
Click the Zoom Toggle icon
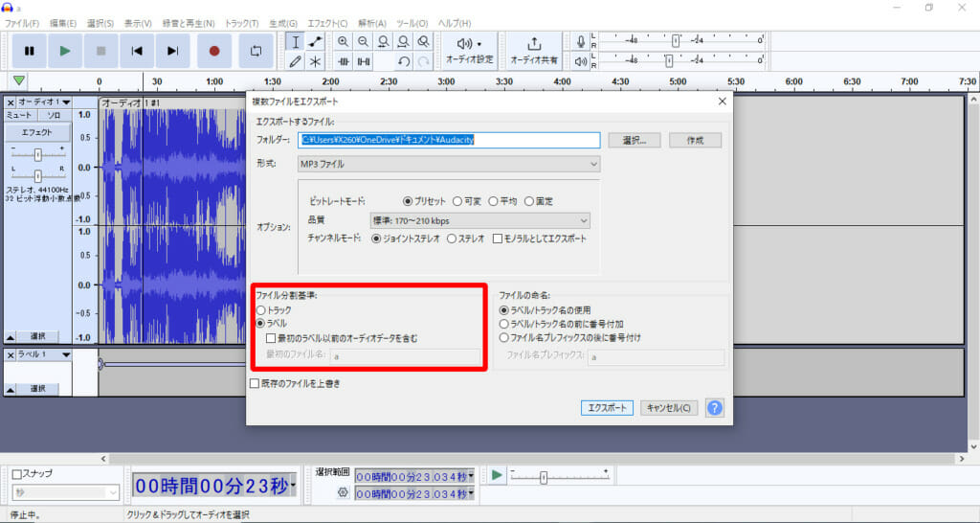tap(424, 42)
